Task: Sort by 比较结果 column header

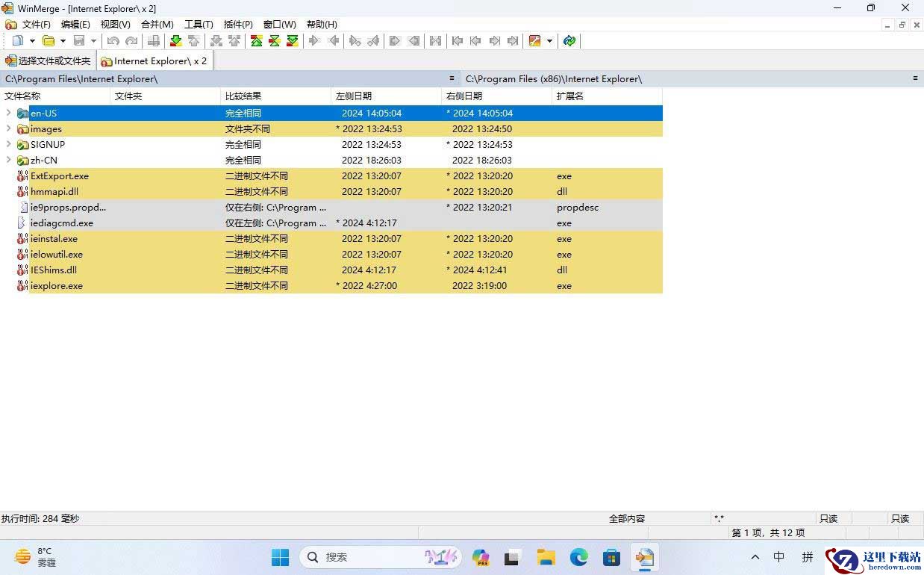Action: [276, 96]
